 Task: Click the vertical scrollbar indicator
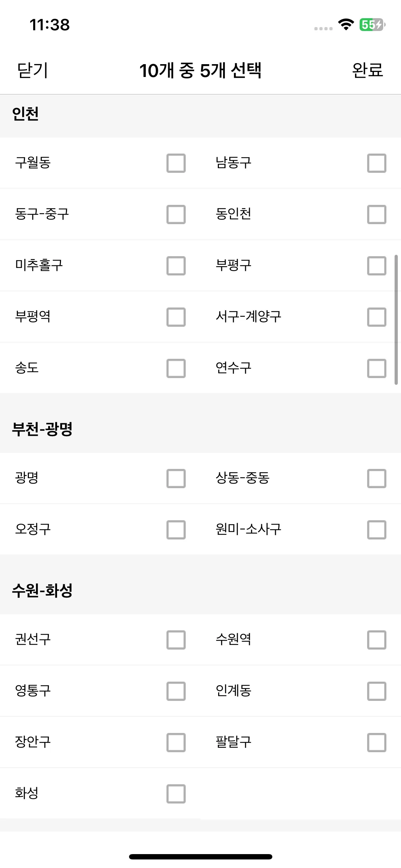(396, 320)
